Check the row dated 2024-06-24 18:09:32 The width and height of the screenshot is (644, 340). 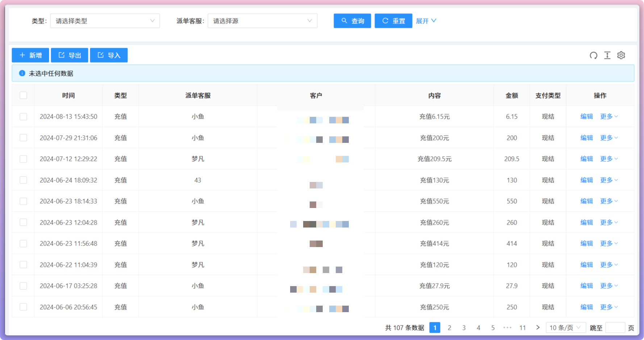coord(24,180)
